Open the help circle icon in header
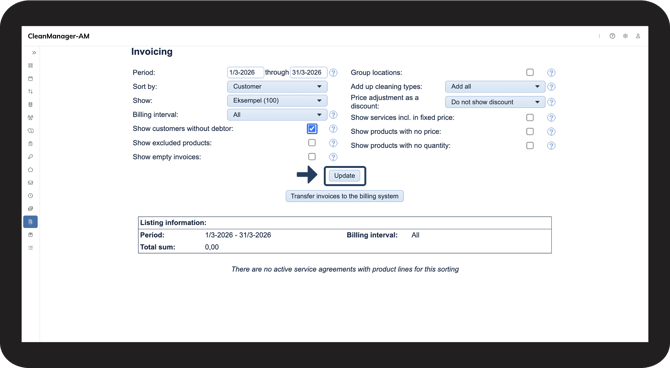 click(612, 36)
